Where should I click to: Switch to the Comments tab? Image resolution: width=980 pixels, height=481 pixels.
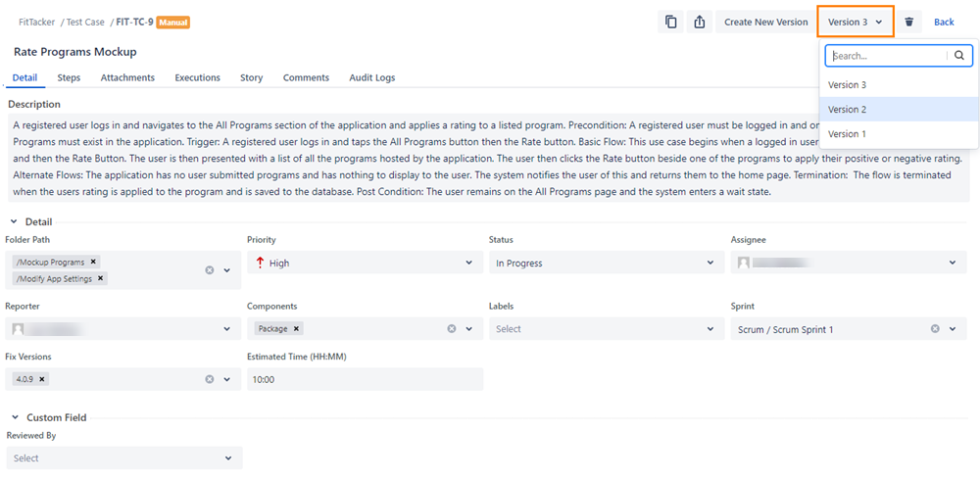[306, 77]
